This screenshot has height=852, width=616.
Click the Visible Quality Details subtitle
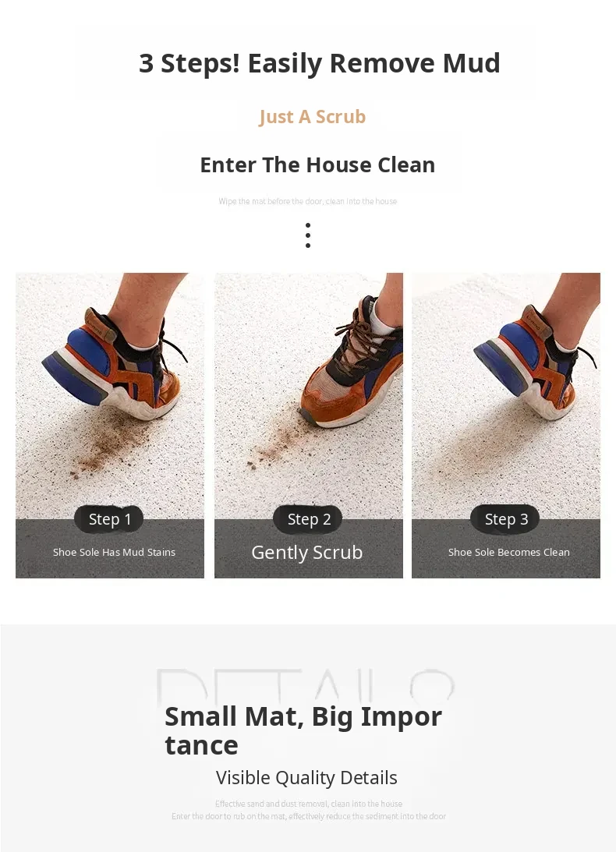306,778
